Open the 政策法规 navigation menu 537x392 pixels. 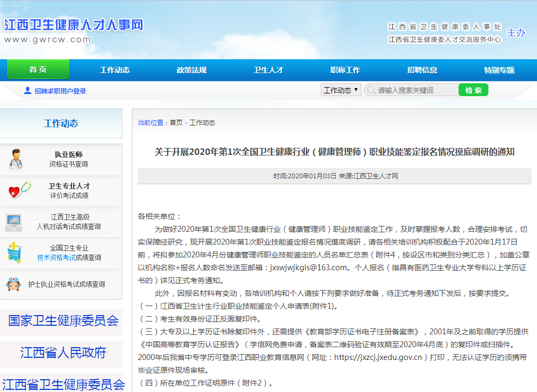click(x=192, y=70)
